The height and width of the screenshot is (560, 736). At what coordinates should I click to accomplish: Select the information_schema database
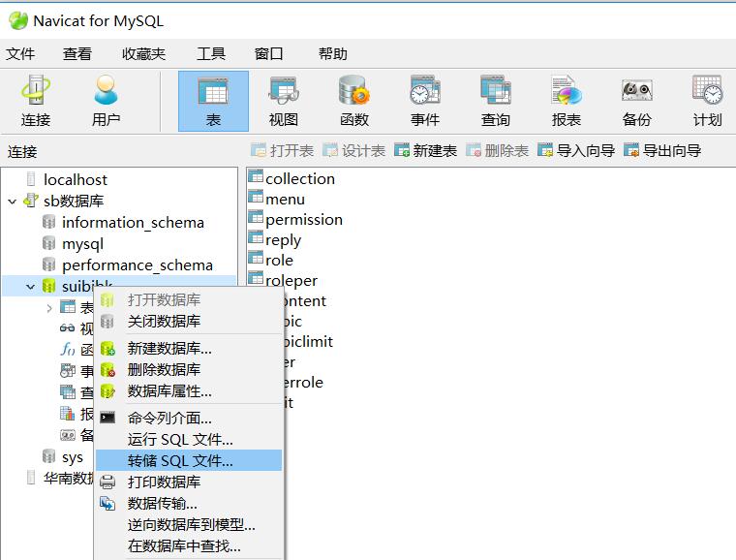pyautogui.click(x=133, y=223)
